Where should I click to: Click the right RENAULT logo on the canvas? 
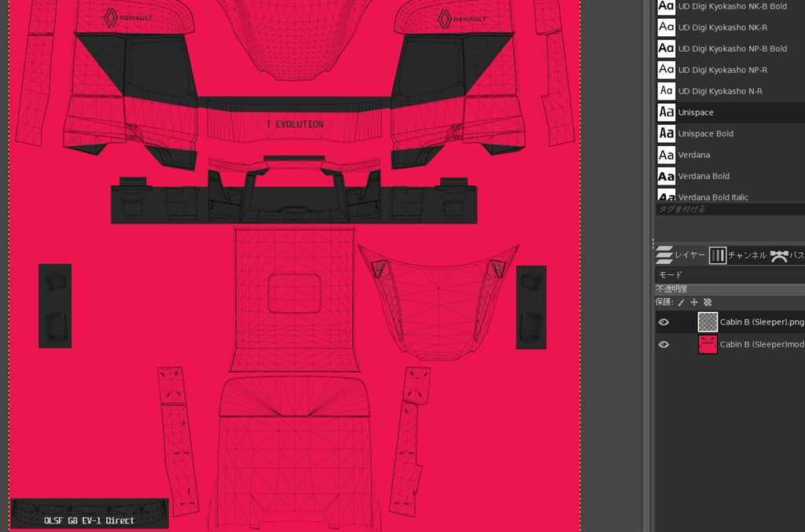pos(462,19)
